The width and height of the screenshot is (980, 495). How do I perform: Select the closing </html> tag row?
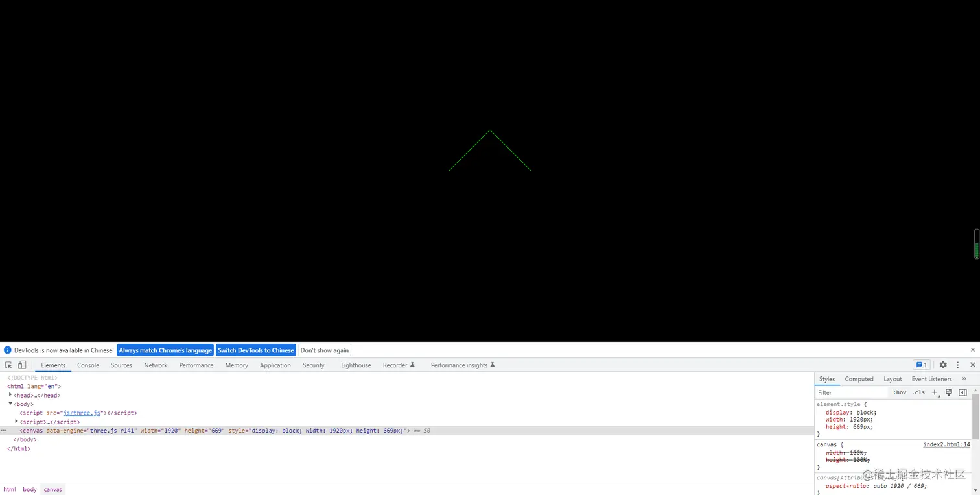coord(19,448)
